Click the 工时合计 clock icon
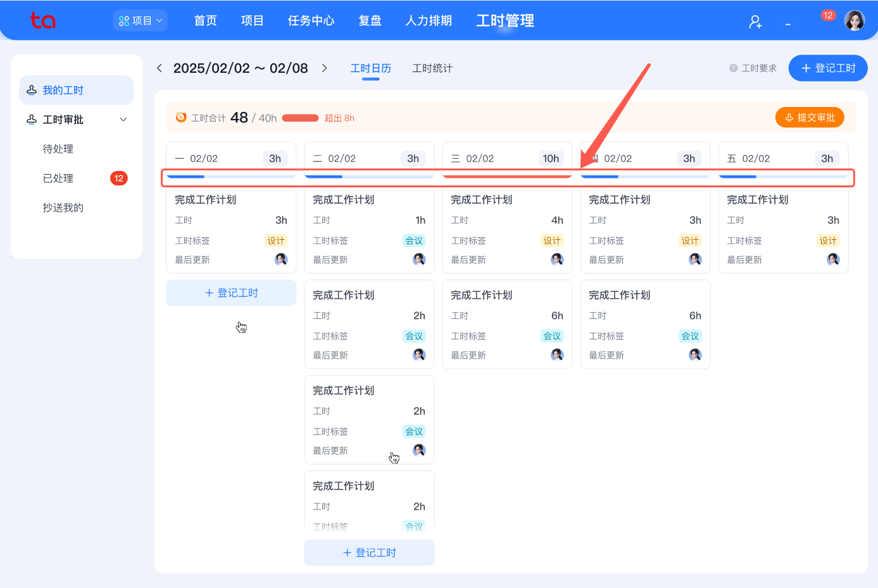 click(181, 118)
